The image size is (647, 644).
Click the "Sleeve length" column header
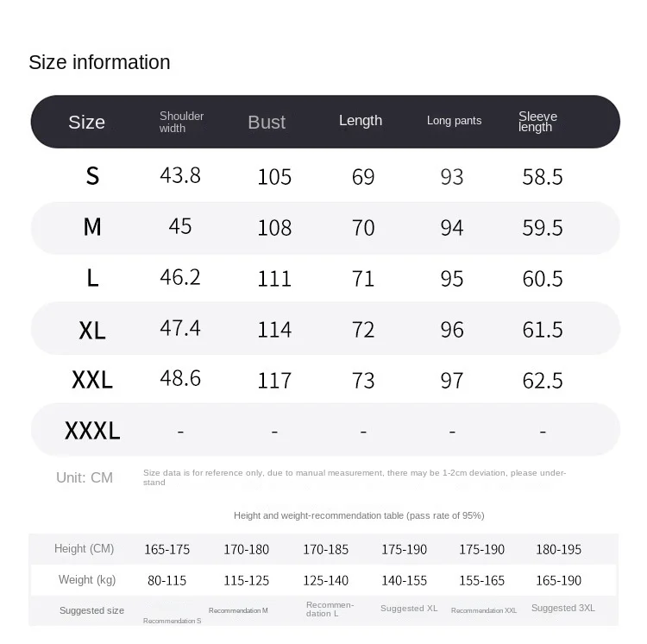pos(537,122)
